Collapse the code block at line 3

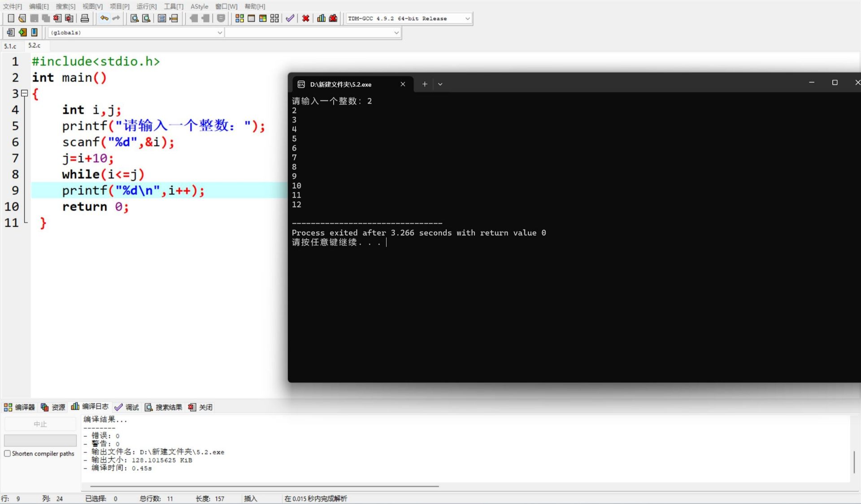pos(25,94)
